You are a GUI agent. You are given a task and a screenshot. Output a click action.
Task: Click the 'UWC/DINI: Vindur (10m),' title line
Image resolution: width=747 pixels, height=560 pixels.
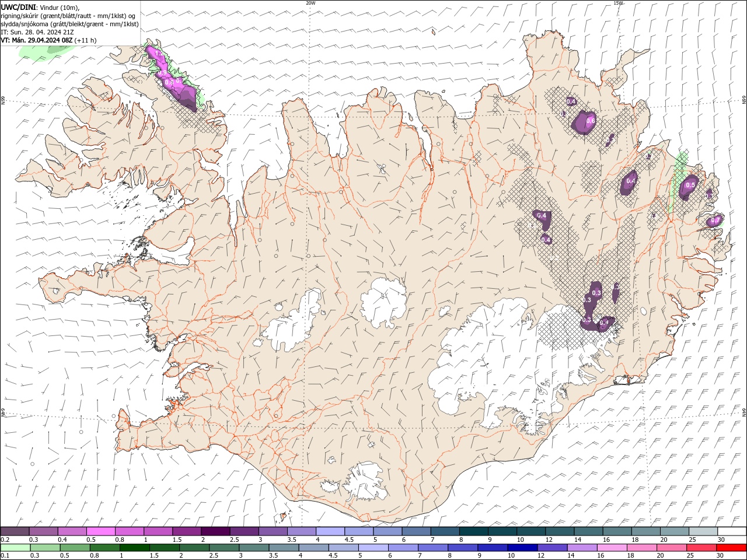pos(40,7)
